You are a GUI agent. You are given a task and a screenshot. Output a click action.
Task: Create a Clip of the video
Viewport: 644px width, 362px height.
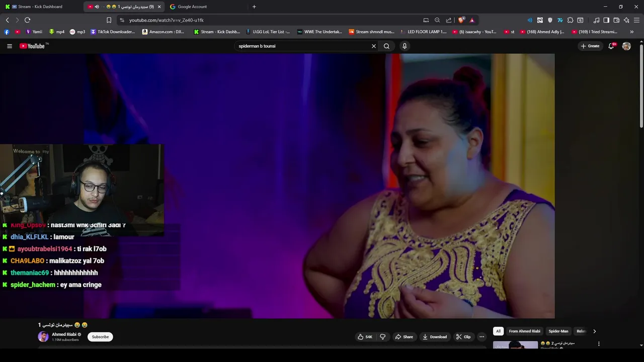point(463,337)
